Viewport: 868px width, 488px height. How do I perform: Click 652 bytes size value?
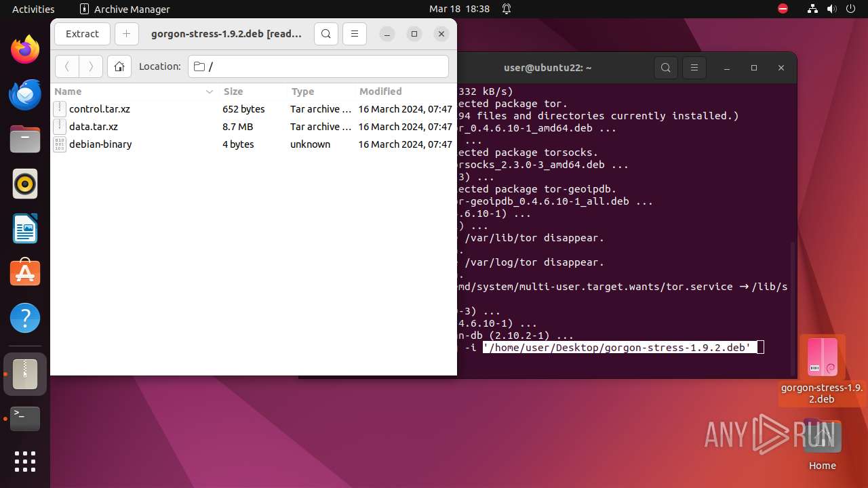pyautogui.click(x=243, y=109)
